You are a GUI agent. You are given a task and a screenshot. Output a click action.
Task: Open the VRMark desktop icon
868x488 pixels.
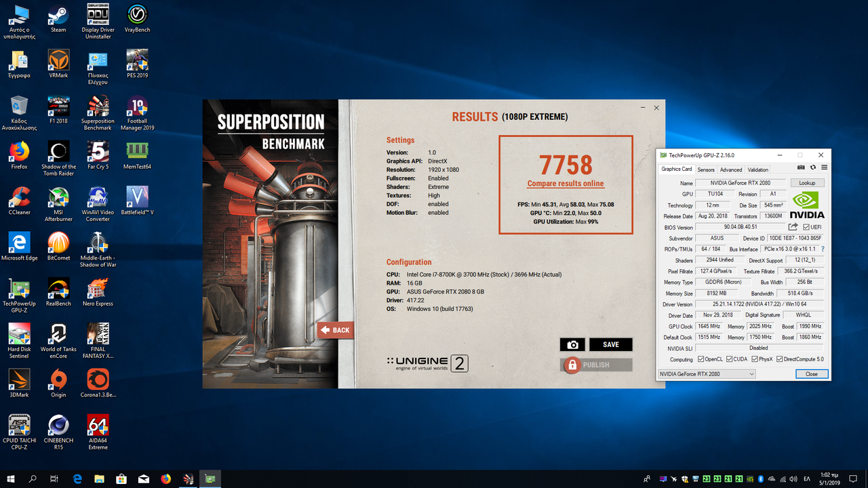coord(58,64)
